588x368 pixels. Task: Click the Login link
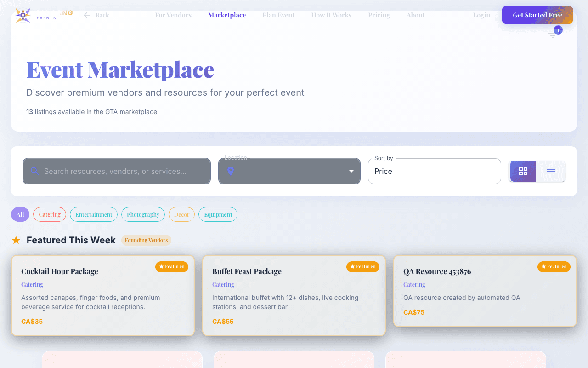pos(481,15)
